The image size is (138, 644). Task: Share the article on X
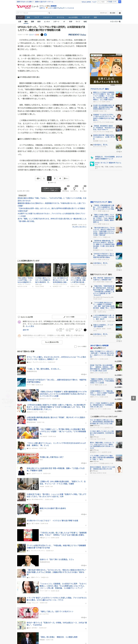pyautogui.click(x=42, y=35)
